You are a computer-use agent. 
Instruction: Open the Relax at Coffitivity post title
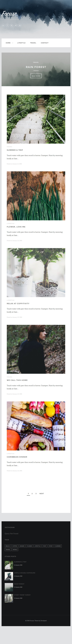coord(18,303)
